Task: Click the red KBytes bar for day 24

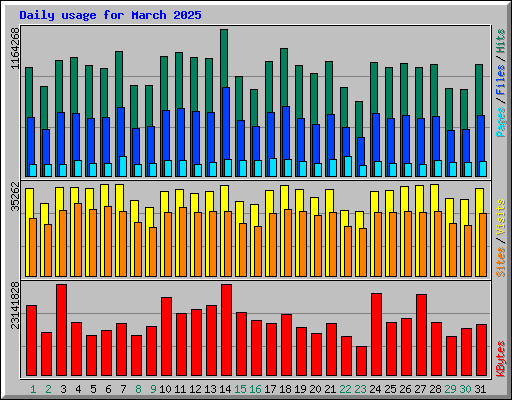Action: coord(376,335)
